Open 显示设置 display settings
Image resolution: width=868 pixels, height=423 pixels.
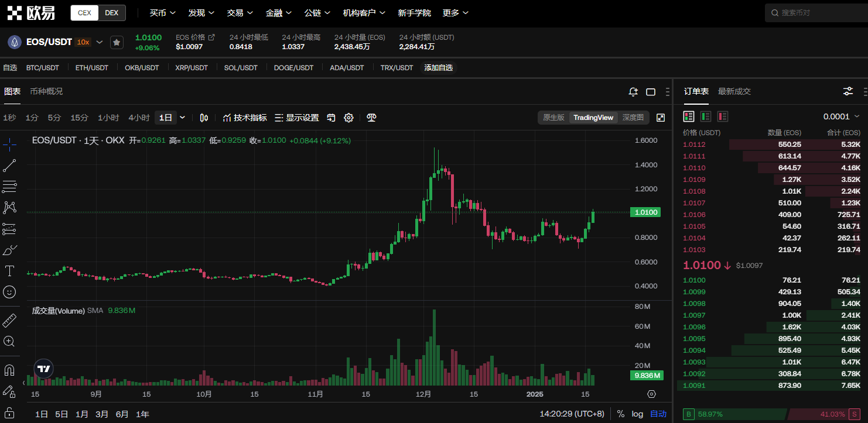[297, 118]
